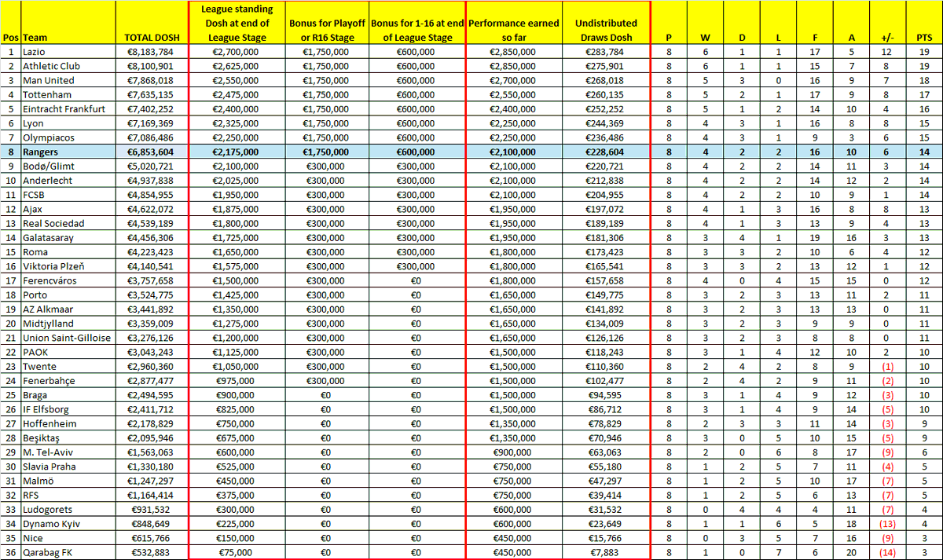Select Dynamo Kyiv goal difference (13)

[x=887, y=523]
